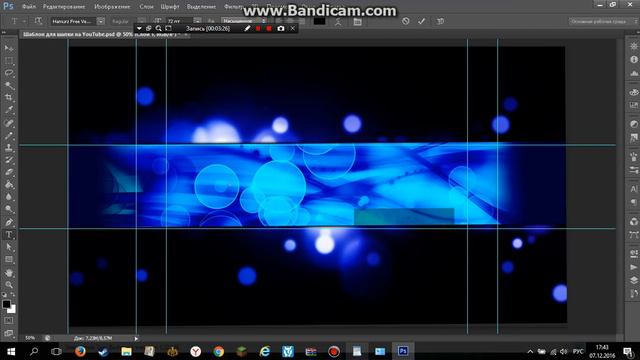The width and height of the screenshot is (640, 360).
Task: Click the background color swatch
Action: [13, 310]
